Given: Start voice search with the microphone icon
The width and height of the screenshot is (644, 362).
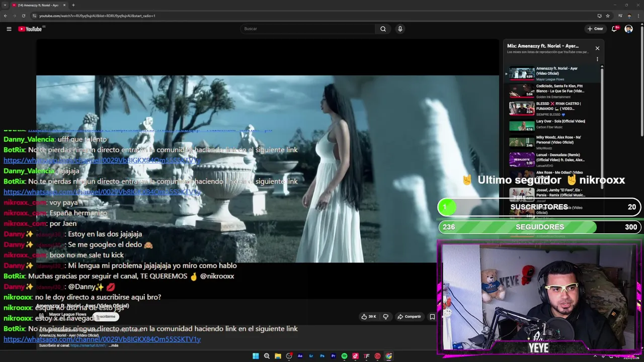Looking at the screenshot, I should tap(400, 29).
